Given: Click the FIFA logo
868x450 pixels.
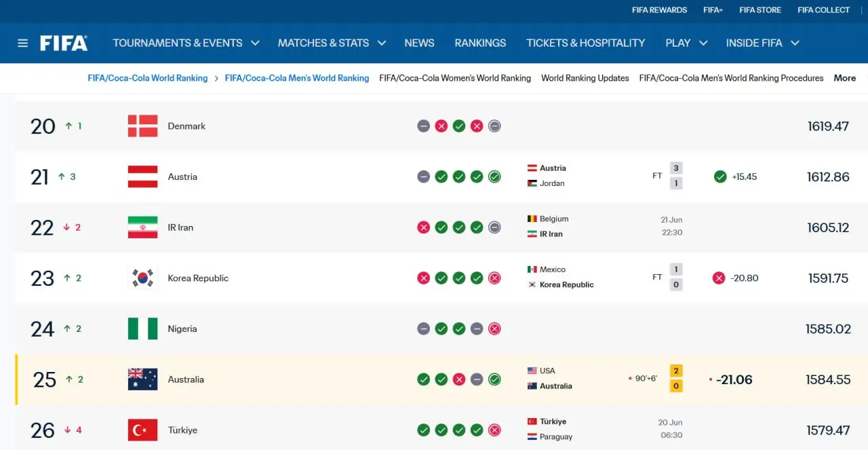Looking at the screenshot, I should (x=64, y=43).
